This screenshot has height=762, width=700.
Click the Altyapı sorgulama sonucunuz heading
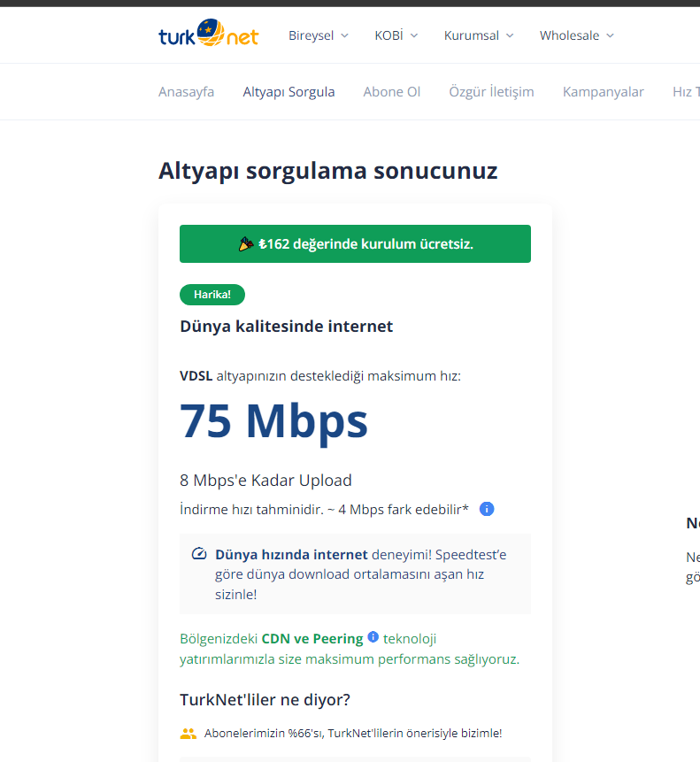tap(328, 171)
